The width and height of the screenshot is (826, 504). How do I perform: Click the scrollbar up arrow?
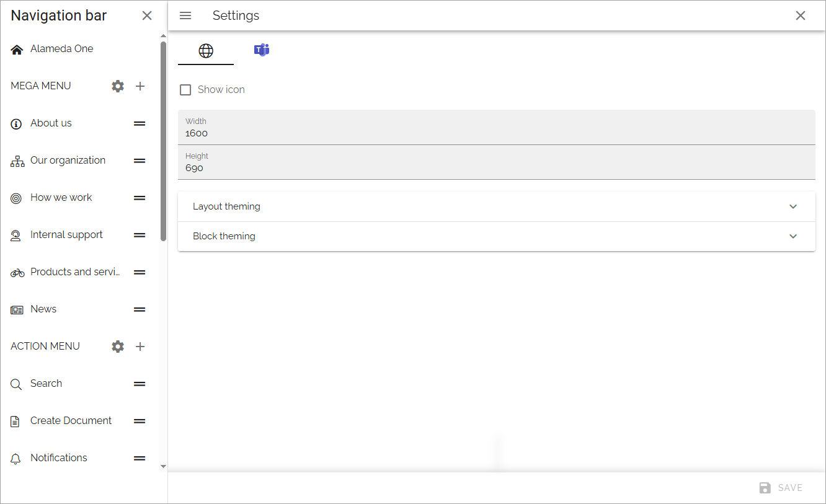[x=163, y=35]
